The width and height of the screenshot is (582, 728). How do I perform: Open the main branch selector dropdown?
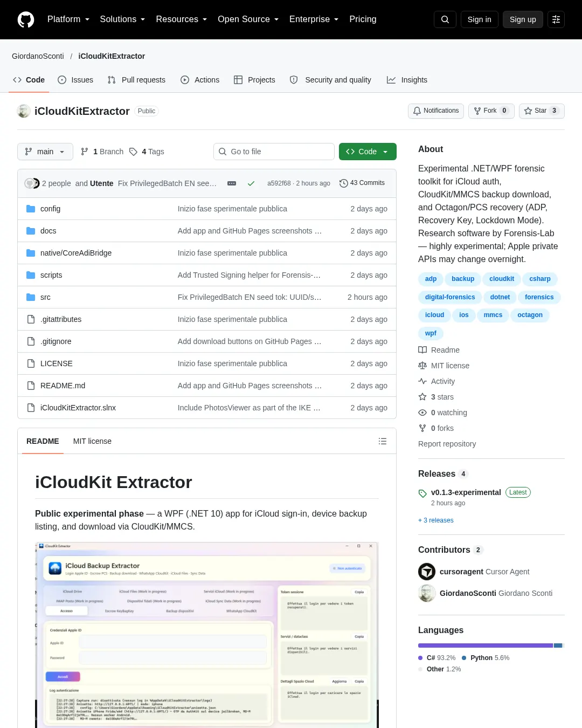click(x=45, y=152)
